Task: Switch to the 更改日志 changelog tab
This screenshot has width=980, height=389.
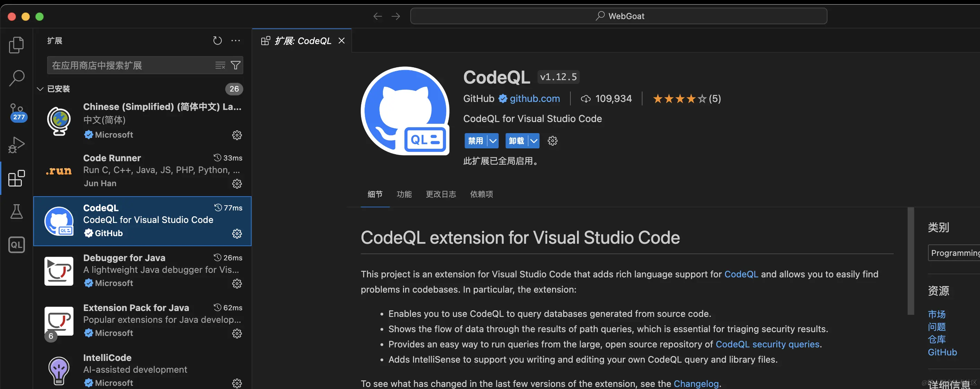Action: coord(441,194)
